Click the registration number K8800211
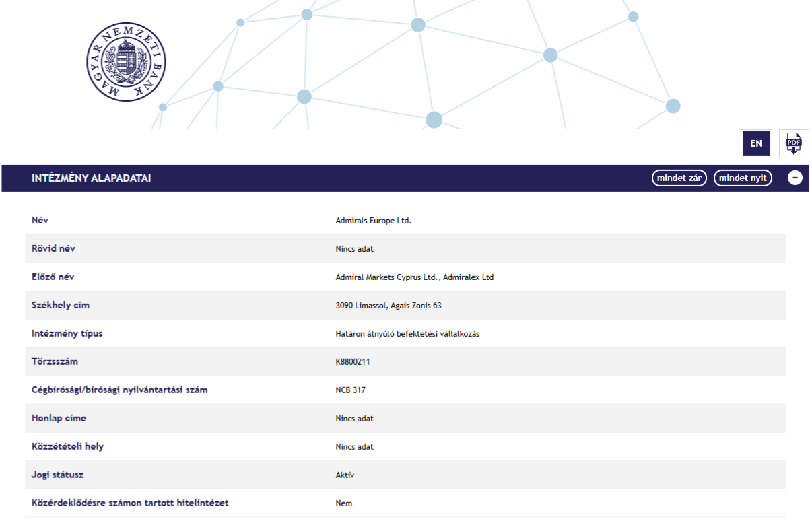812x521 pixels. (353, 362)
